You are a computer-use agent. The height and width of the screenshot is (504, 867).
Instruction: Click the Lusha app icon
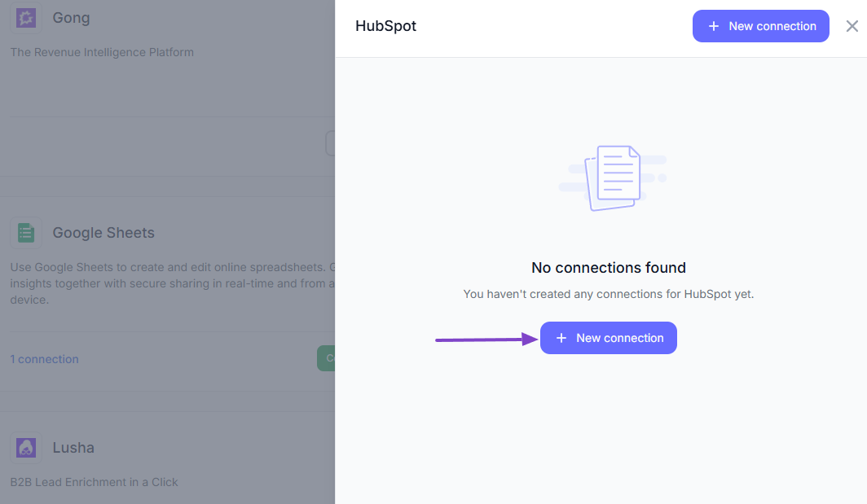point(26,448)
